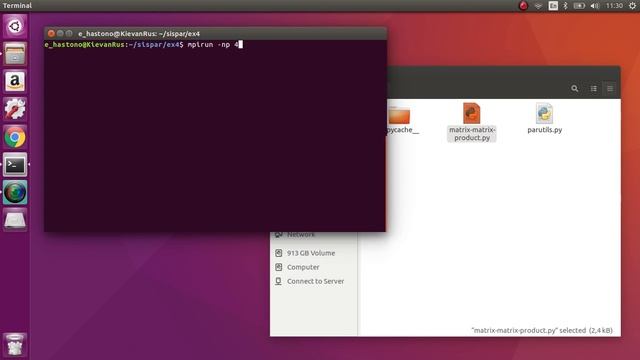640x360 pixels.
Task: Open the keyboard layout indicator
Action: (x=553, y=6)
